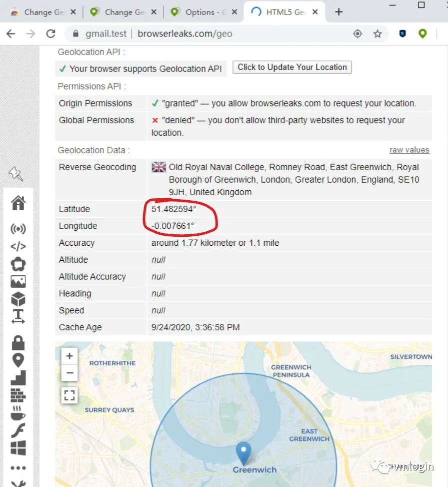This screenshot has height=487, width=448.
Task: Select the IP Address test signal icon
Action: point(18,229)
